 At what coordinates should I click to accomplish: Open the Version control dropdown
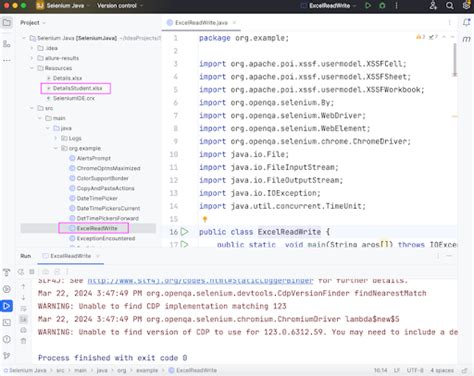pos(120,6)
